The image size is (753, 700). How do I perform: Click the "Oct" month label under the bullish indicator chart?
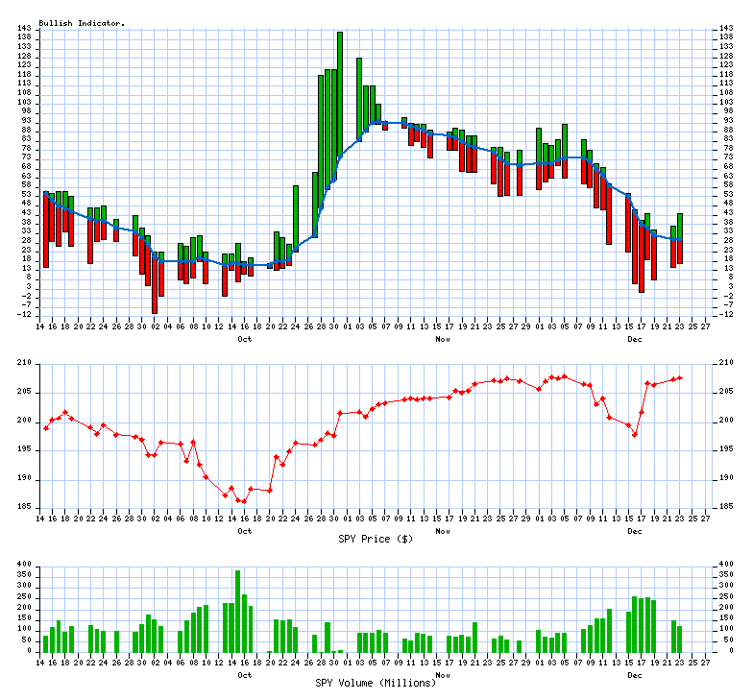click(244, 339)
